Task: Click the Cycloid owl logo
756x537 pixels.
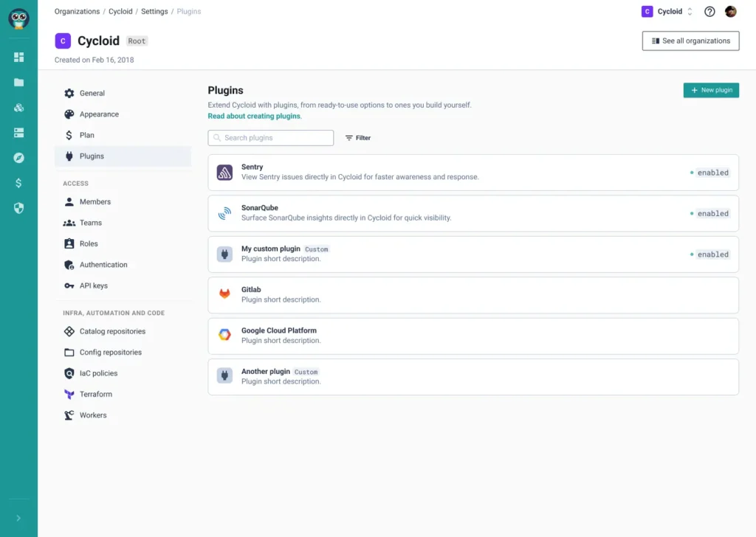Action: coord(18,19)
